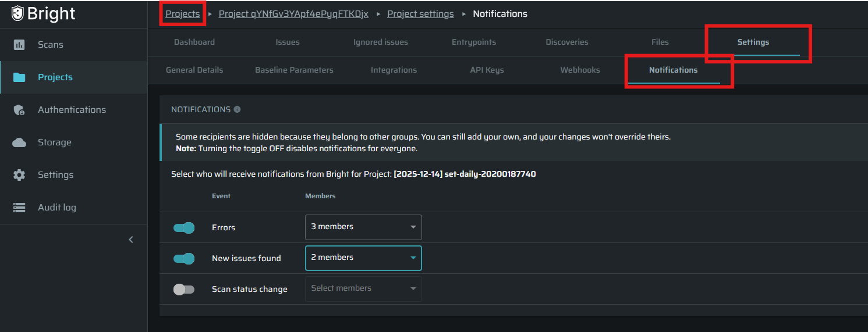The width and height of the screenshot is (868, 332).
Task: Click the Audit log list icon
Action: point(19,208)
